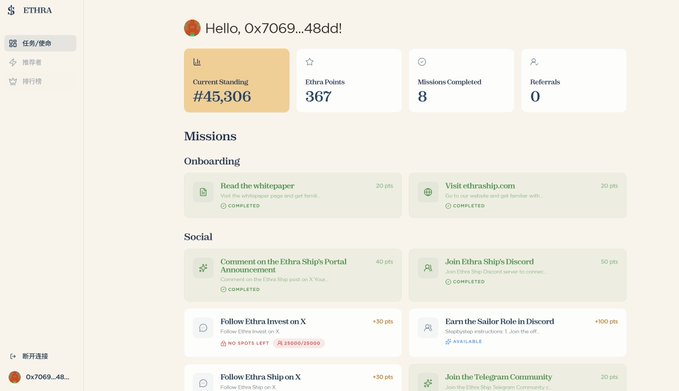
Task: Click the chat icon on Follow Ethra Invest on X
Action: point(203,328)
